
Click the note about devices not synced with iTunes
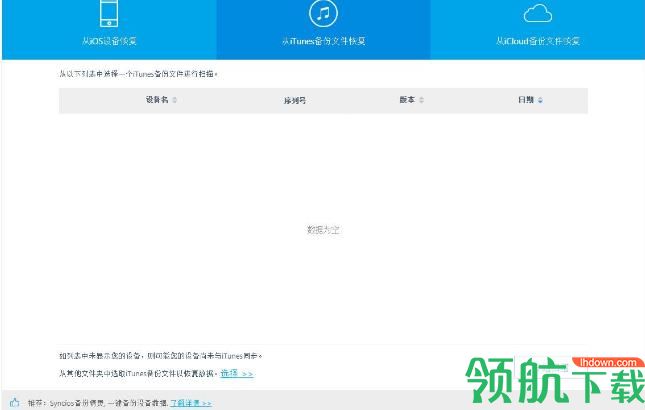[x=161, y=356]
